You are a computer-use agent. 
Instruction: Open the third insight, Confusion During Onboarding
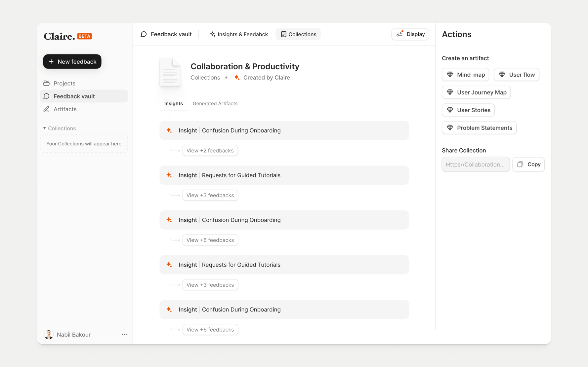point(284,220)
